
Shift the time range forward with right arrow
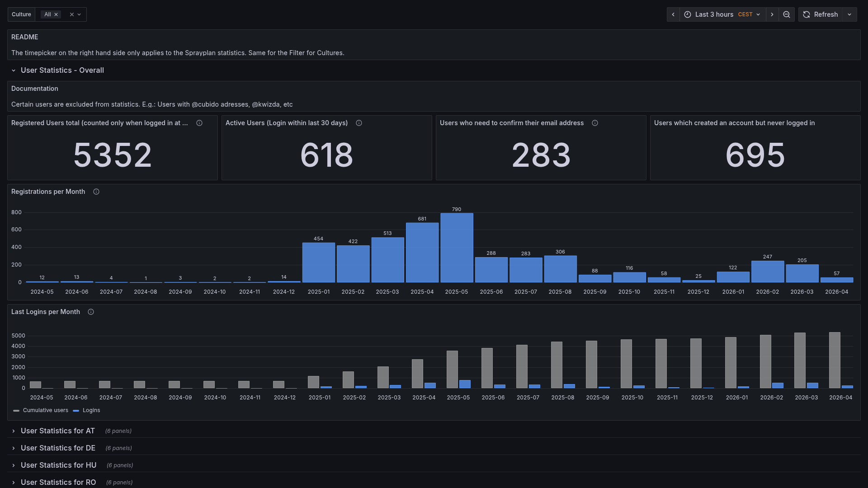pyautogui.click(x=772, y=14)
